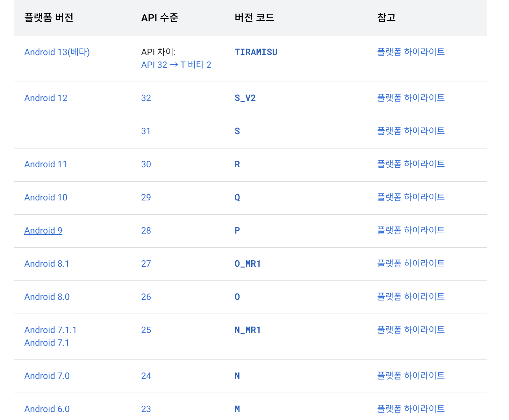The height and width of the screenshot is (420, 509).
Task: Click API level 30 link
Action: click(x=146, y=164)
